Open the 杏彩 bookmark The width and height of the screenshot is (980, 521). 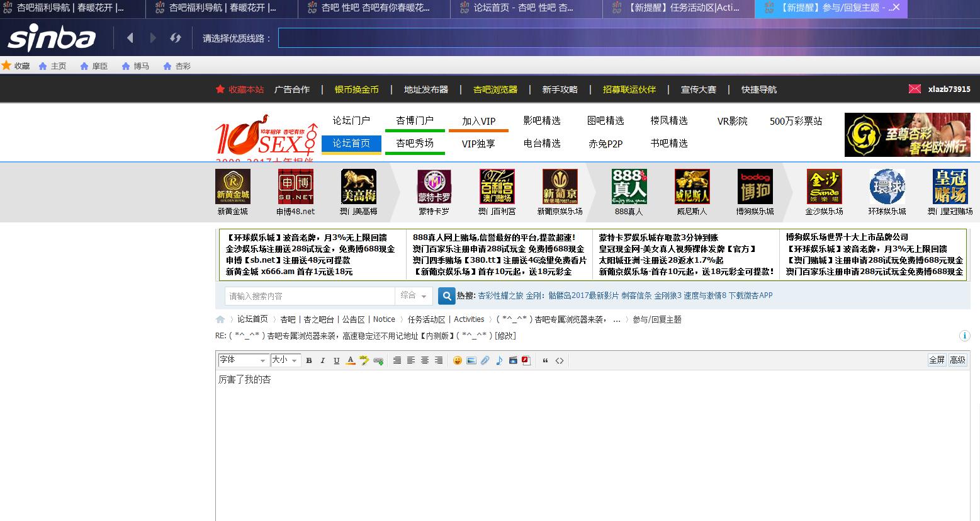(177, 66)
